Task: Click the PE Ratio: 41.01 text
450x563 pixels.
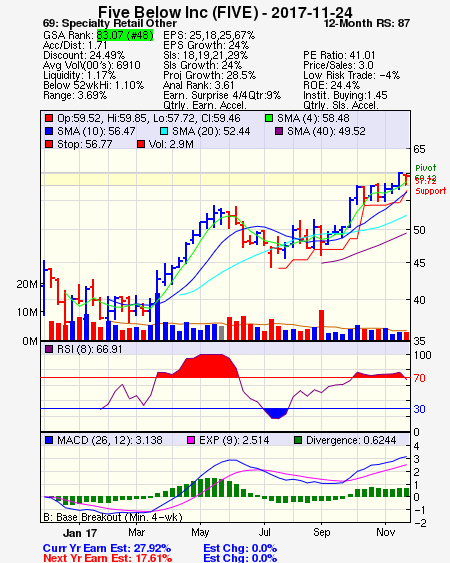Action: [339, 55]
